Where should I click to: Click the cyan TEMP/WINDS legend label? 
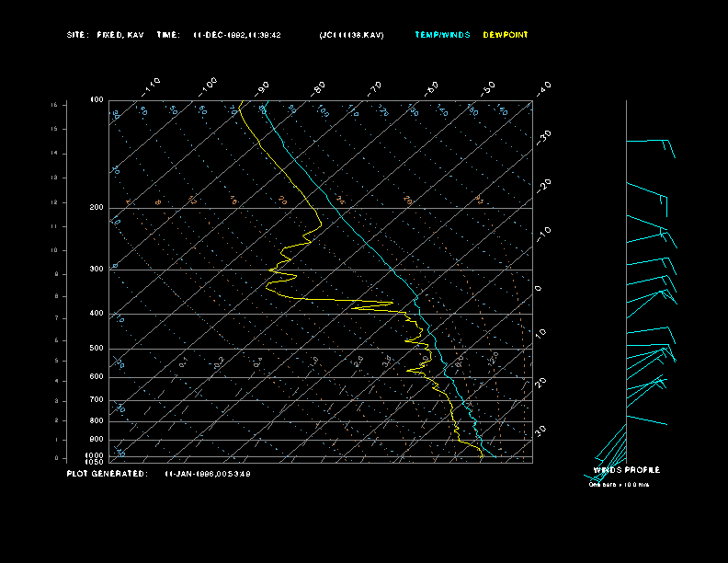[441, 35]
